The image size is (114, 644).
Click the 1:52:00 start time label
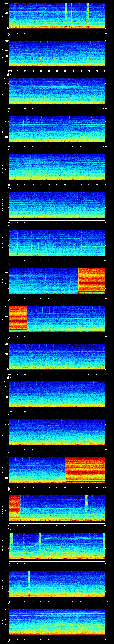tap(9, 336)
